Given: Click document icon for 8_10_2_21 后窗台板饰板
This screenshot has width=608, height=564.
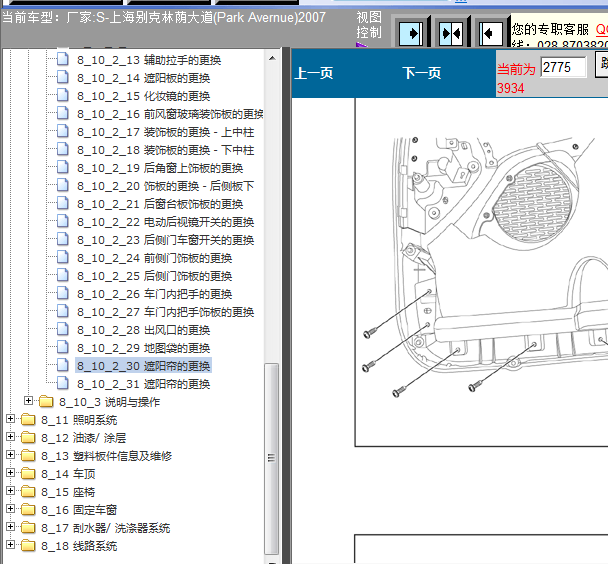Looking at the screenshot, I should tap(62, 204).
